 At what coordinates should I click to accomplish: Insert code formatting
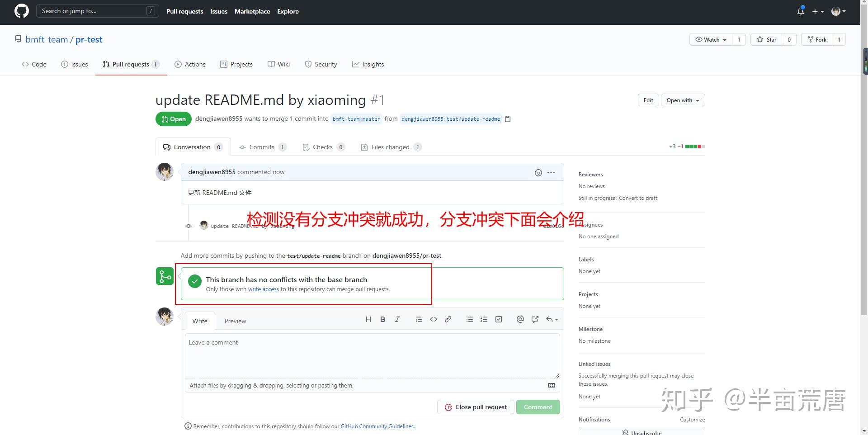pyautogui.click(x=433, y=319)
